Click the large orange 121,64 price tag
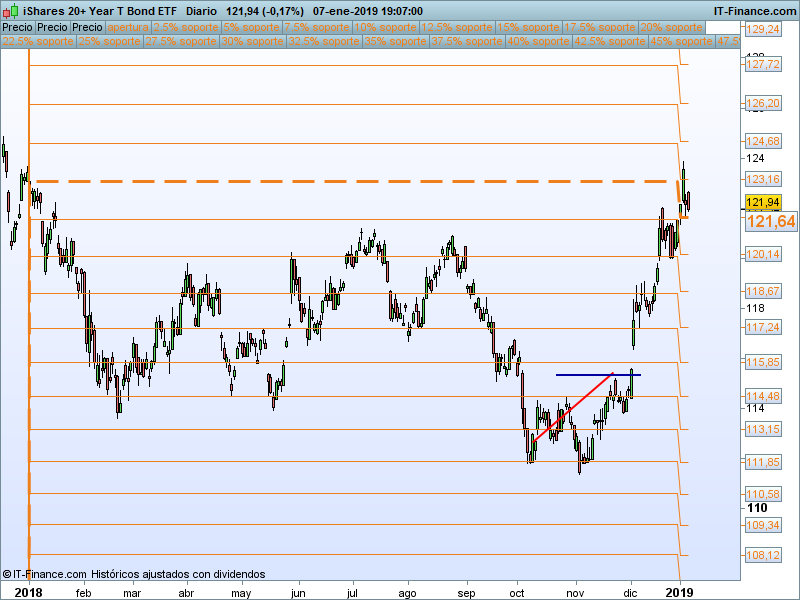This screenshot has width=800, height=600. pyautogui.click(x=771, y=221)
